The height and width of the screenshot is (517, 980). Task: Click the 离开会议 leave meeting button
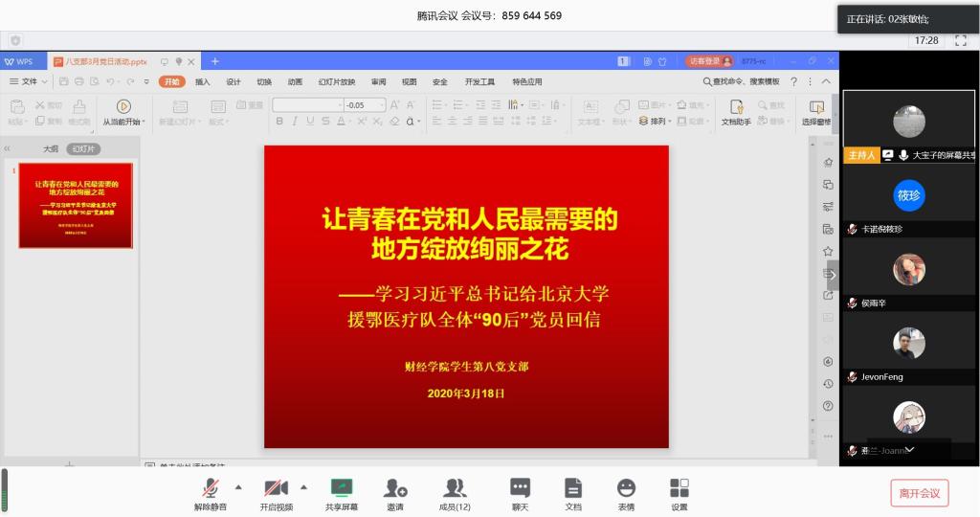(x=919, y=493)
